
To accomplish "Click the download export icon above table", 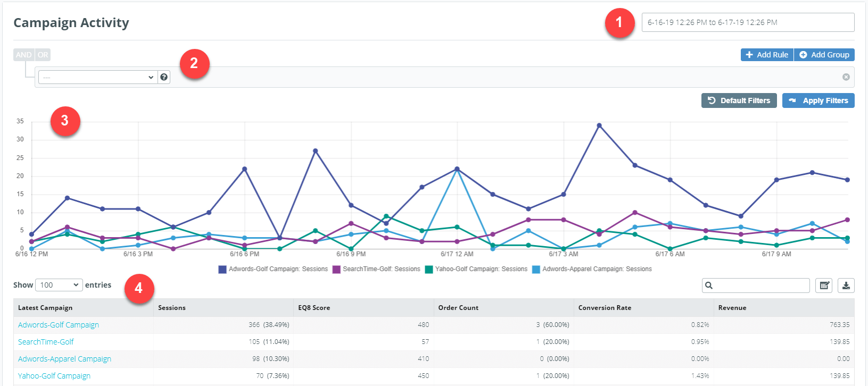I will 846,286.
